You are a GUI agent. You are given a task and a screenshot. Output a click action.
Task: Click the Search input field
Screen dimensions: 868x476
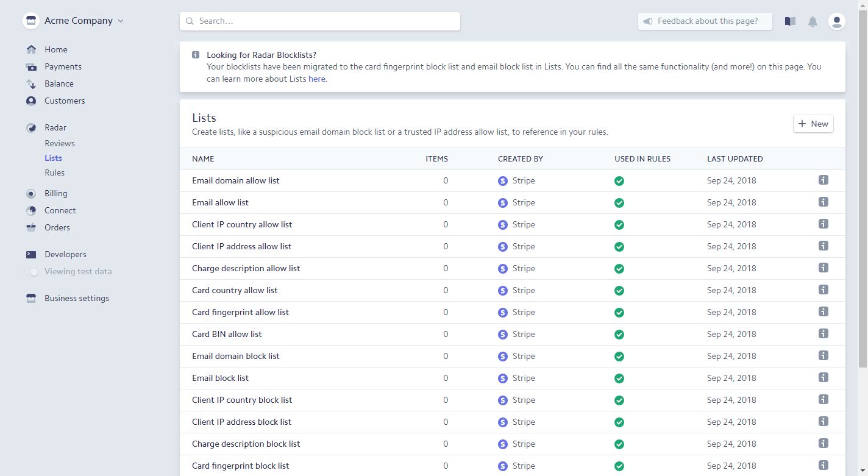[320, 21]
